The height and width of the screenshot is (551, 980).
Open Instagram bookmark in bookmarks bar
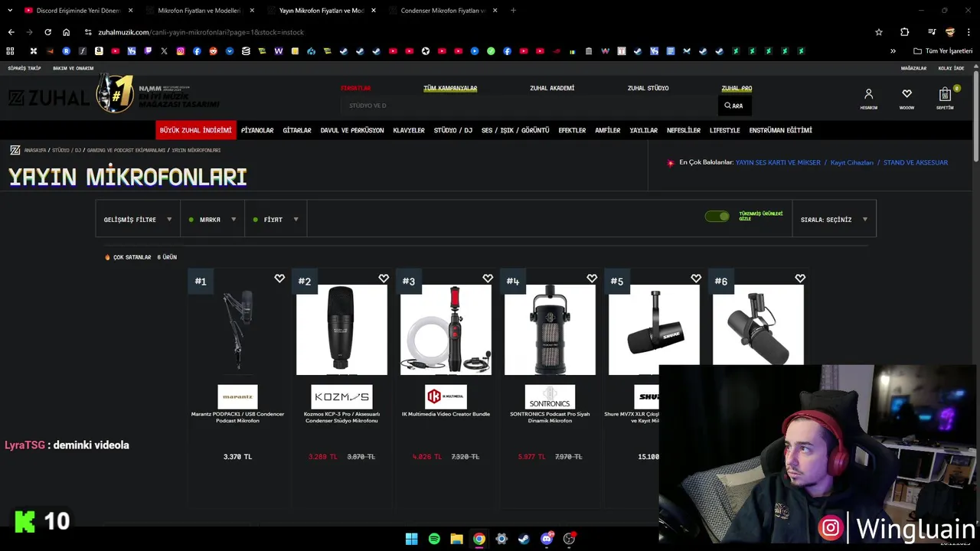click(181, 51)
